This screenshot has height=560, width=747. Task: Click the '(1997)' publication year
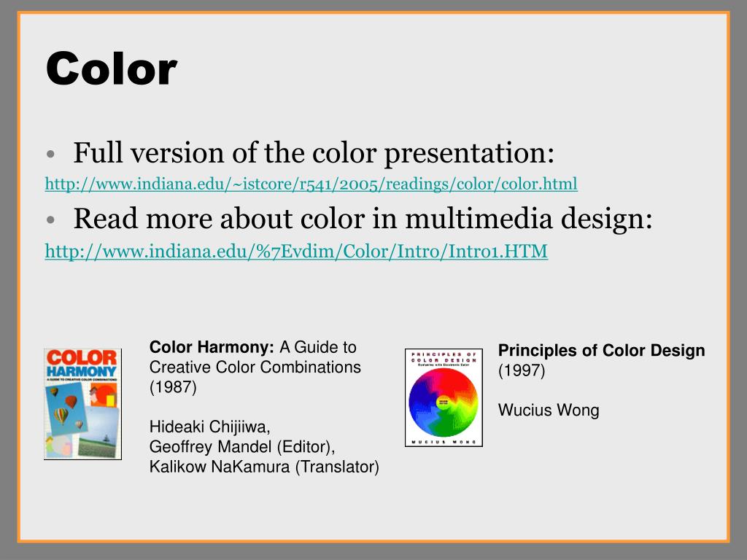[522, 370]
